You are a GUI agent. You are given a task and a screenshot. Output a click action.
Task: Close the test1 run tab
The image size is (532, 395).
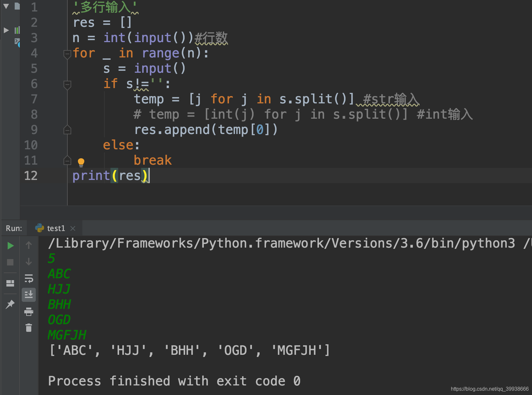point(73,228)
